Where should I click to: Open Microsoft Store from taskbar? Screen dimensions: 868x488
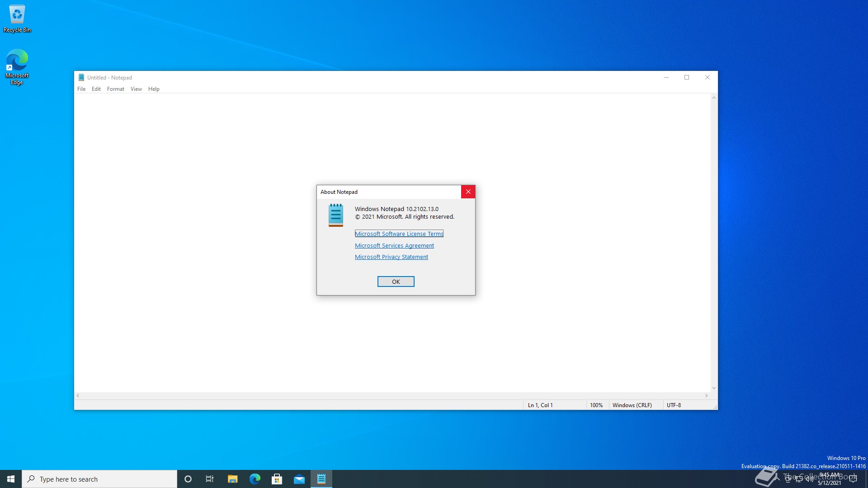(277, 479)
